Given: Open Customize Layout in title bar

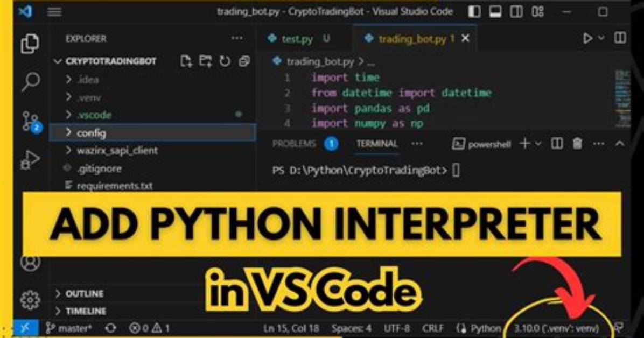Looking at the screenshot, I should pyautogui.click(x=537, y=11).
